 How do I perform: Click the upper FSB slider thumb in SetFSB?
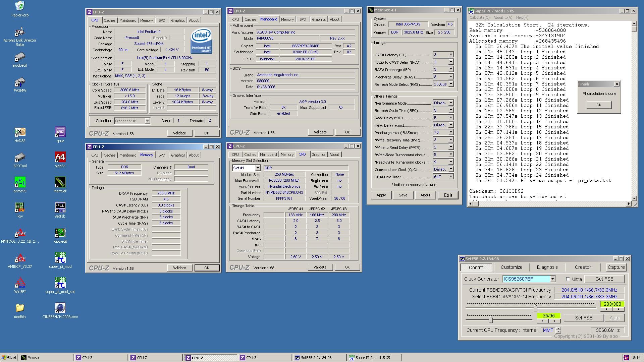click(x=535, y=308)
